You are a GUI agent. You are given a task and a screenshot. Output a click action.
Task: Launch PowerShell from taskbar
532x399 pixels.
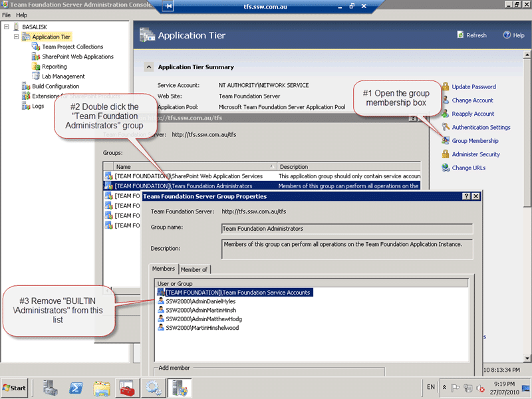pos(76,388)
